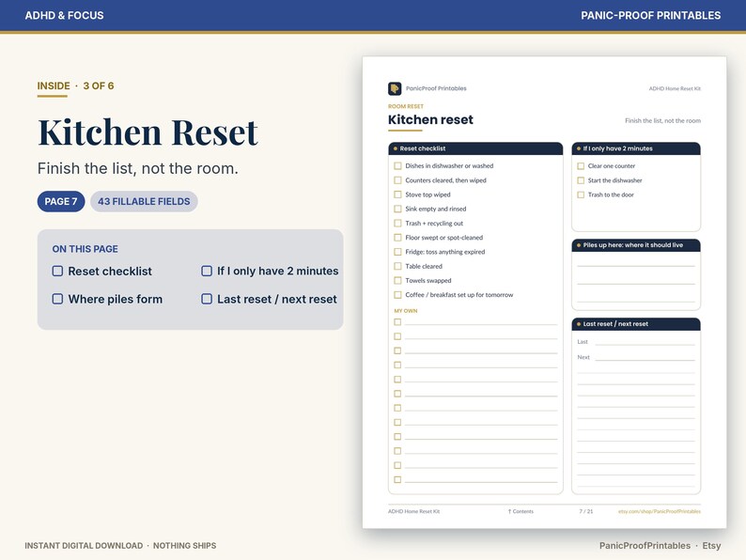
Task: Click the Last field input line
Action: click(x=645, y=342)
